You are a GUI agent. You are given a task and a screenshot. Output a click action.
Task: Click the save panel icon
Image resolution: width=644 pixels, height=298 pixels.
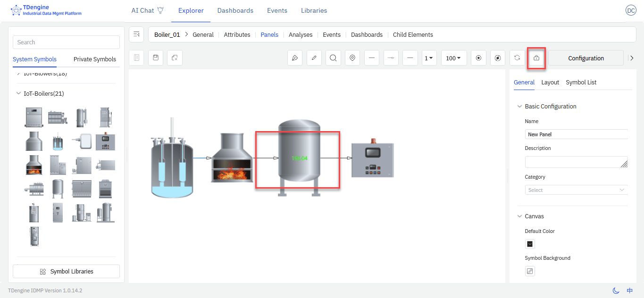[x=156, y=58]
